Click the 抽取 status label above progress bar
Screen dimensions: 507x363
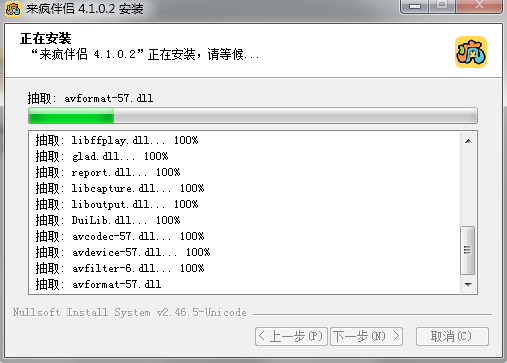tap(90, 98)
